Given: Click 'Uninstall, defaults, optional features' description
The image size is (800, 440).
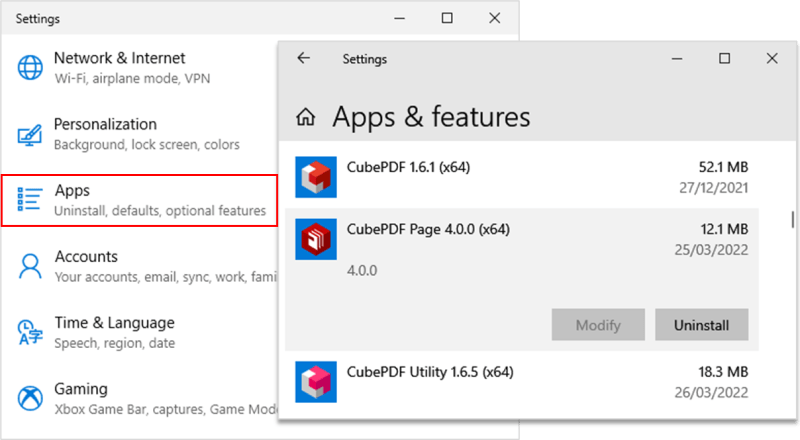Looking at the screenshot, I should point(160,211).
